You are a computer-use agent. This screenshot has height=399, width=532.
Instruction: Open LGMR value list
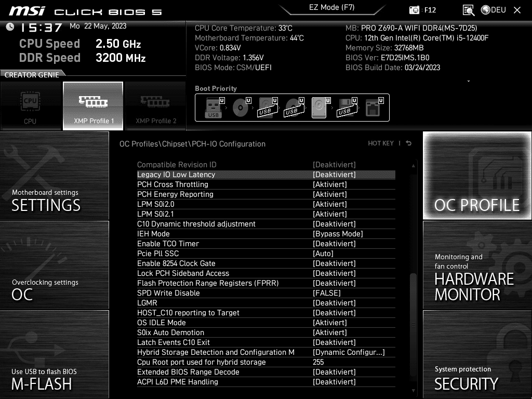click(x=334, y=303)
